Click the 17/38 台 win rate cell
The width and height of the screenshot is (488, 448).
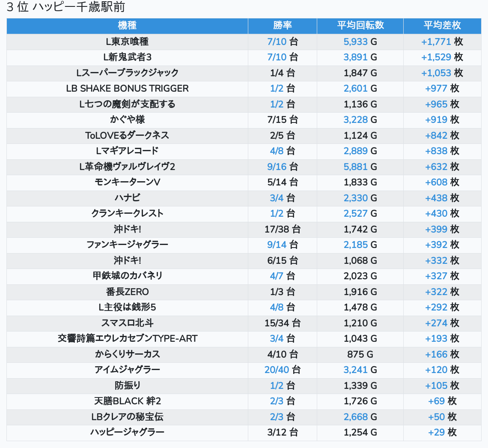pos(282,229)
